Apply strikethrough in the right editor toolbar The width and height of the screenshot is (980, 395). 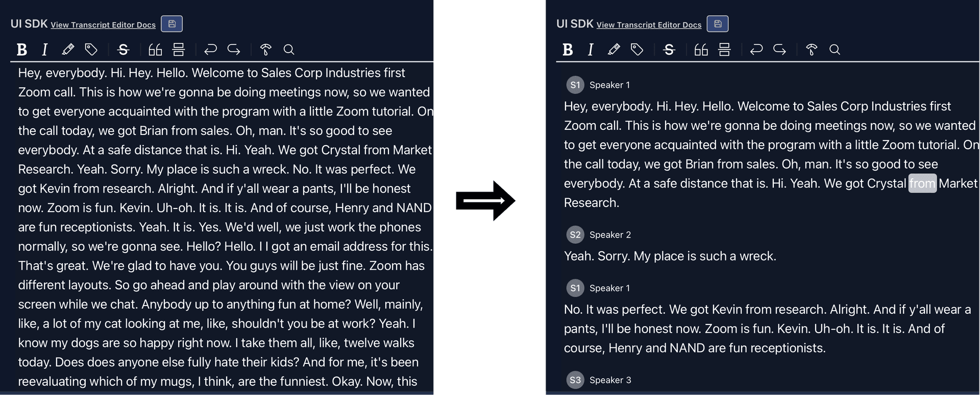tap(669, 50)
